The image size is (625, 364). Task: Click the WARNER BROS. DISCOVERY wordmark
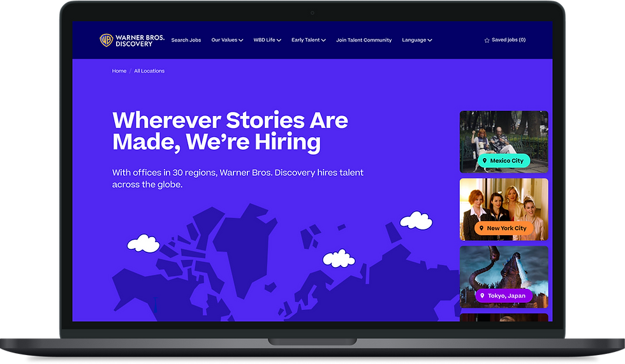click(x=140, y=41)
